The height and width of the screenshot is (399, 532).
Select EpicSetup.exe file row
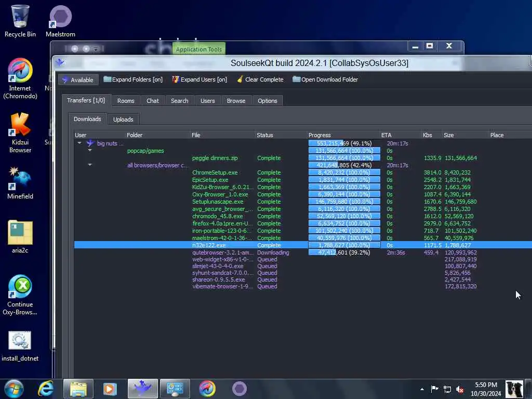[210, 180]
